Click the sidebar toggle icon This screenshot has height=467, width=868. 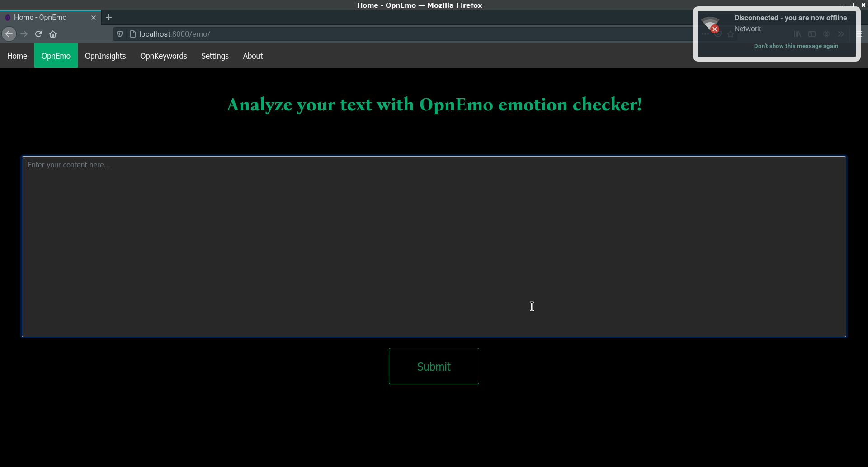coord(812,34)
